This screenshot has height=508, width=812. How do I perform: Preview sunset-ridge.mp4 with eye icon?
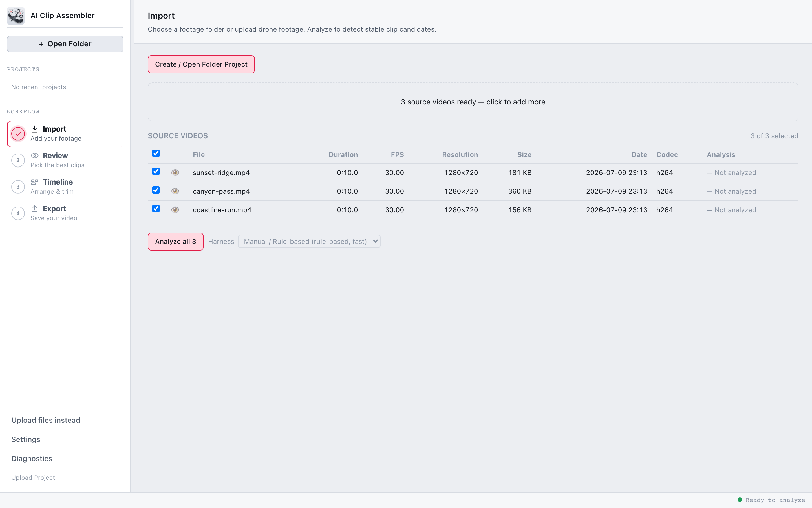(x=175, y=172)
